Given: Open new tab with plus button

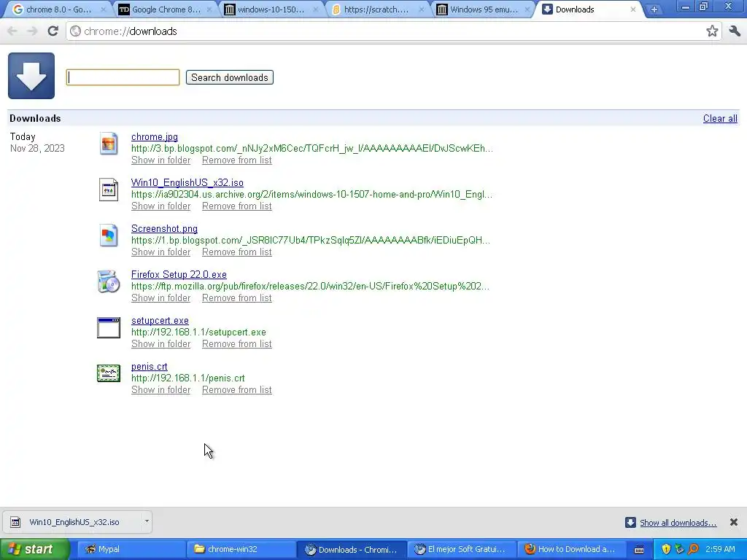Looking at the screenshot, I should [654, 9].
